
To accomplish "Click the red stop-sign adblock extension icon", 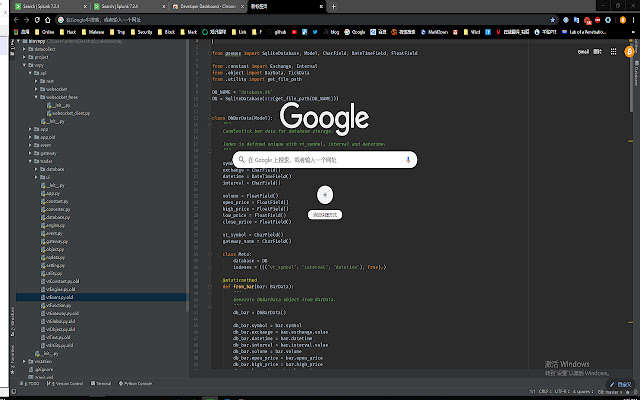I will [598, 20].
